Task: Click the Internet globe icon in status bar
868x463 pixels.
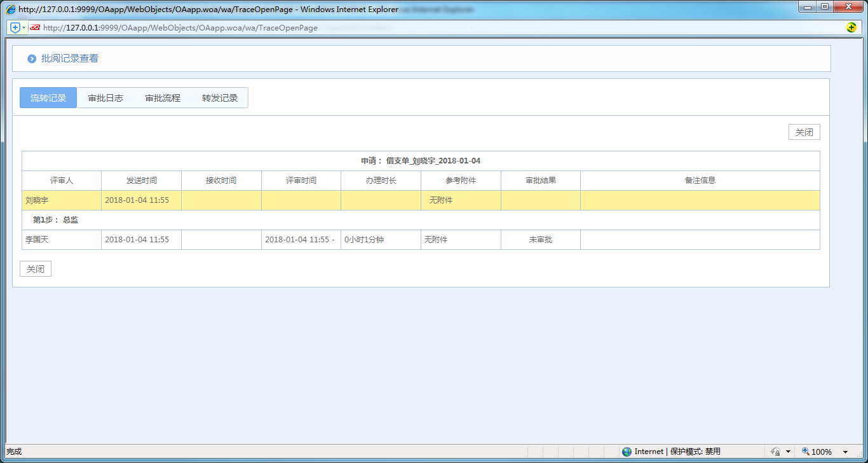Action: (x=627, y=452)
